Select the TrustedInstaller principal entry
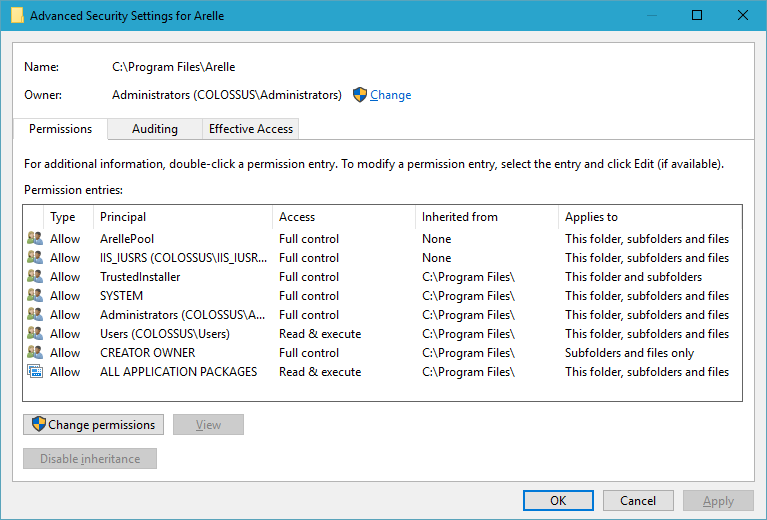The image size is (767, 520). tap(140, 277)
